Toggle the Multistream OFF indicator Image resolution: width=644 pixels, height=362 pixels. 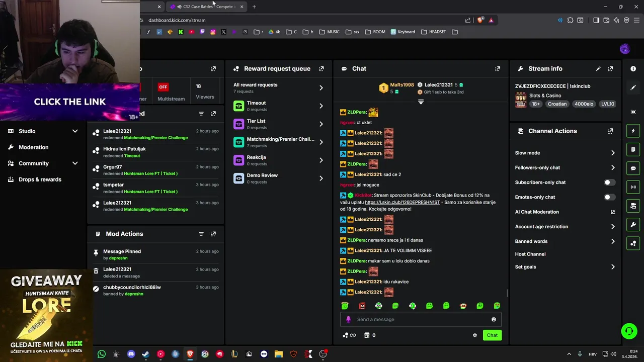tap(163, 87)
